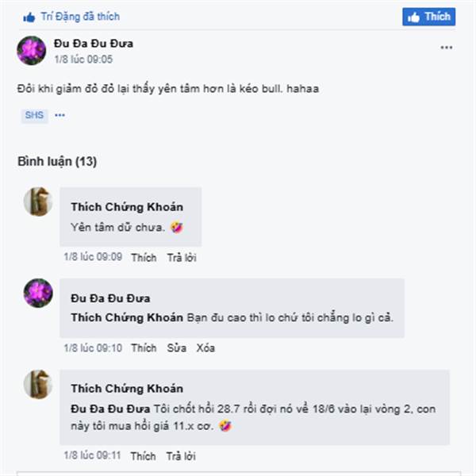Open Thích Chứng Khoán avatar on last comment
The image size is (476, 476).
(38, 384)
